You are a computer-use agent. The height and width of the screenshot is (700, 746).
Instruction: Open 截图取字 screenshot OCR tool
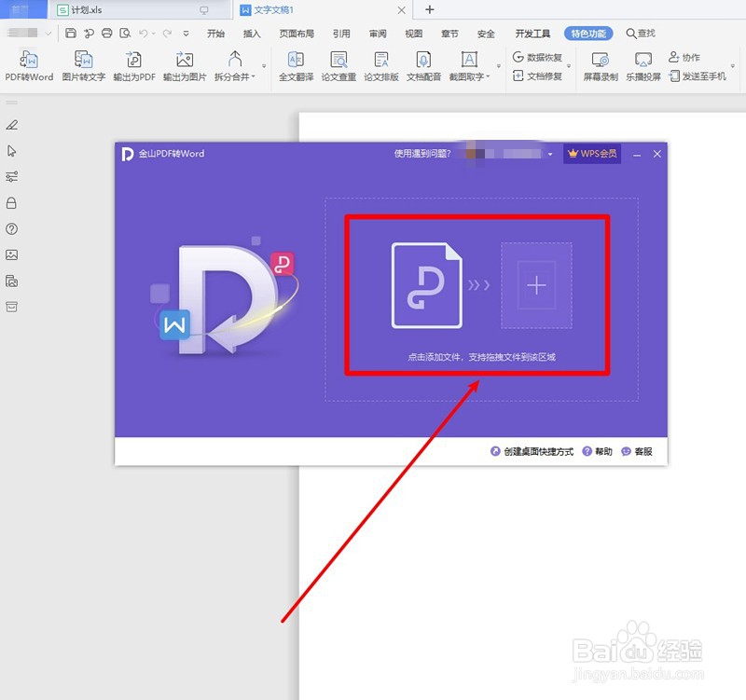click(x=469, y=65)
